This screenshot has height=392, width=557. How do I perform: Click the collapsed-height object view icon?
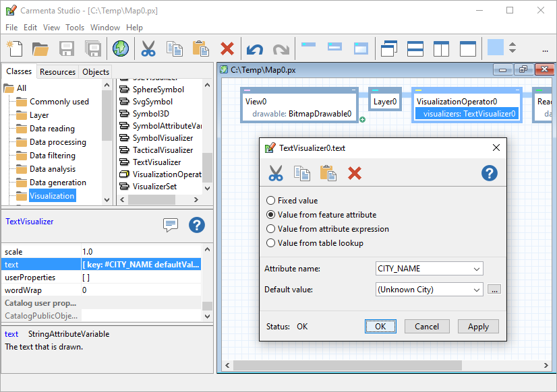pyautogui.click(x=308, y=44)
